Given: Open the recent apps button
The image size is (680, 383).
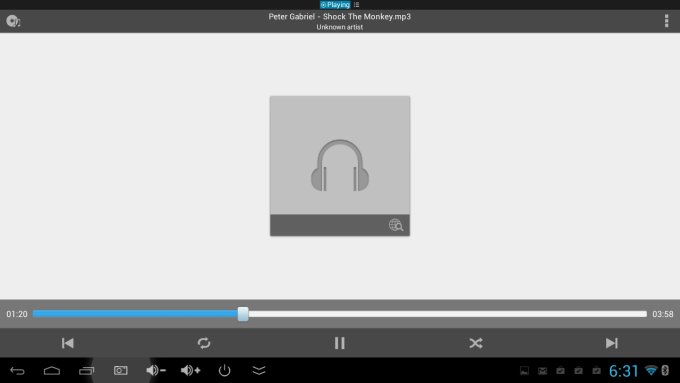Looking at the screenshot, I should [x=86, y=370].
